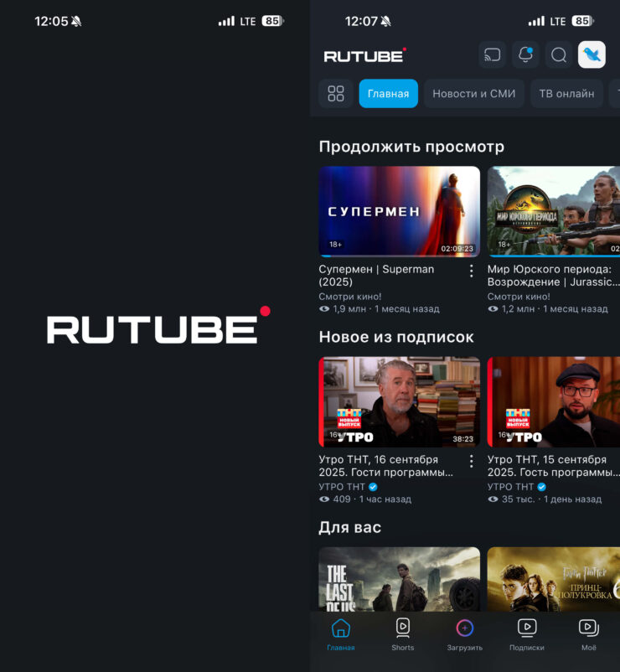Open the bird profile avatar
The width and height of the screenshot is (620, 672).
592,54
